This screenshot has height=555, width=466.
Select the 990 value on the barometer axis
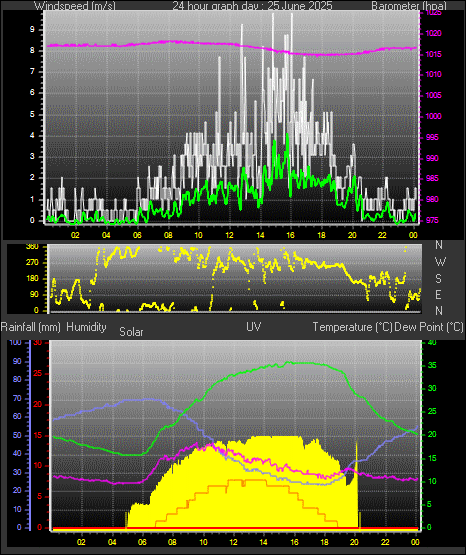tap(432, 158)
